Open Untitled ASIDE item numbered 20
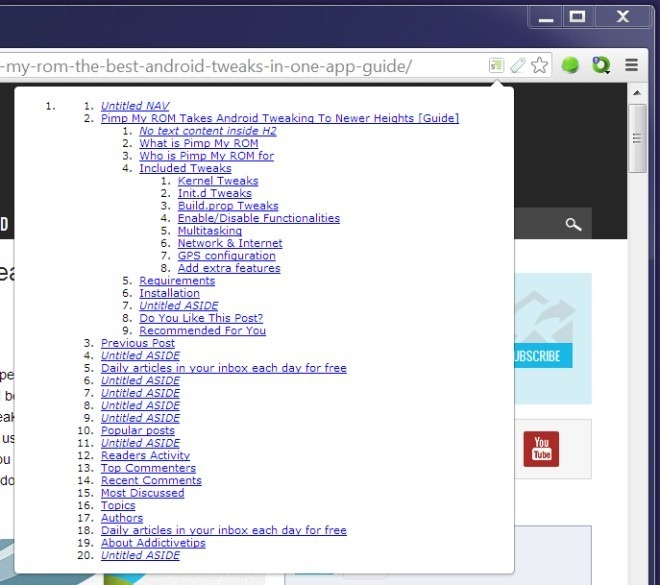The image size is (660, 585). click(x=140, y=555)
